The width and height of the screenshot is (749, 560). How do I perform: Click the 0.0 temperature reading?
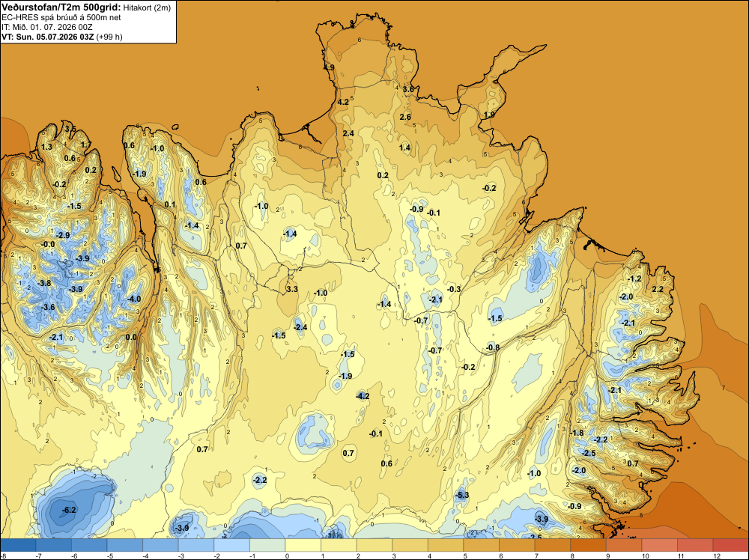(131, 337)
